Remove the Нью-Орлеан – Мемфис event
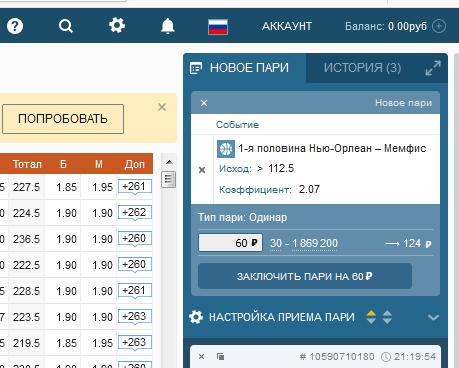This screenshot has width=459, height=368. click(202, 170)
